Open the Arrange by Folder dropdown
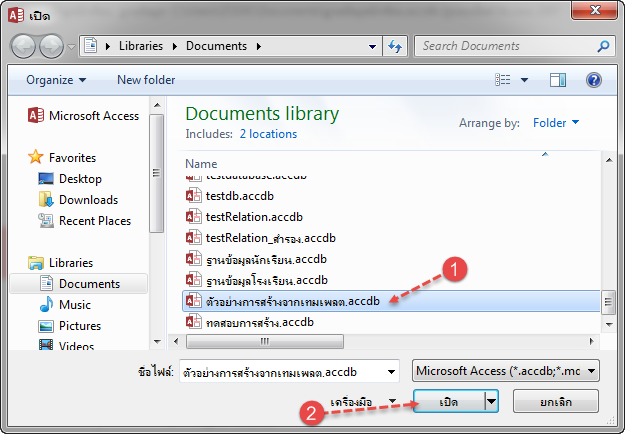 (x=556, y=123)
